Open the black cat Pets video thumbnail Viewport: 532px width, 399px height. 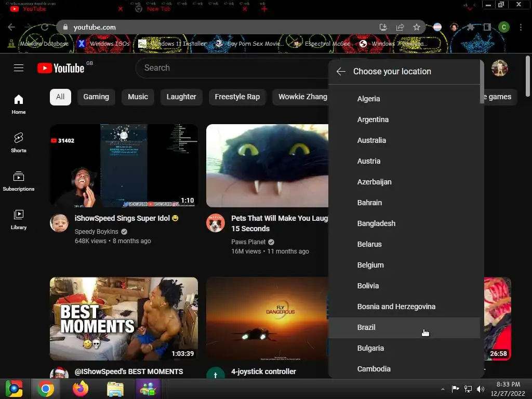[x=268, y=166]
